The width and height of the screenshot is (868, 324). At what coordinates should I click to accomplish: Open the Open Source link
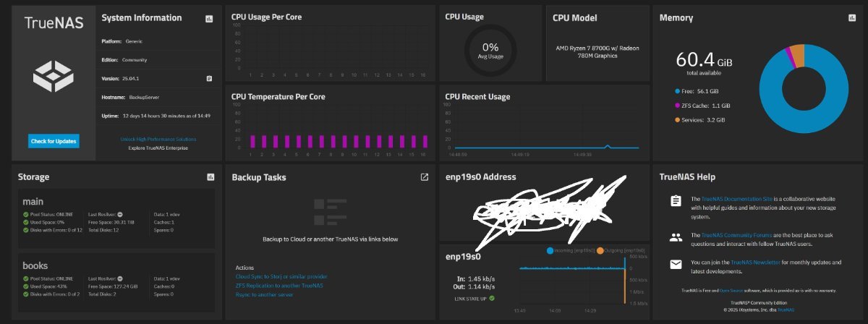click(x=731, y=290)
